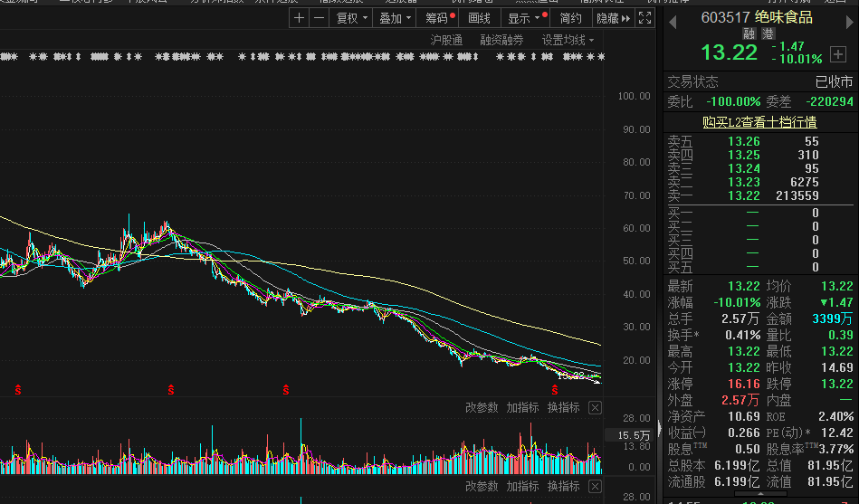
Task: Select the 沪股通 tab above chart
Action: [x=446, y=40]
